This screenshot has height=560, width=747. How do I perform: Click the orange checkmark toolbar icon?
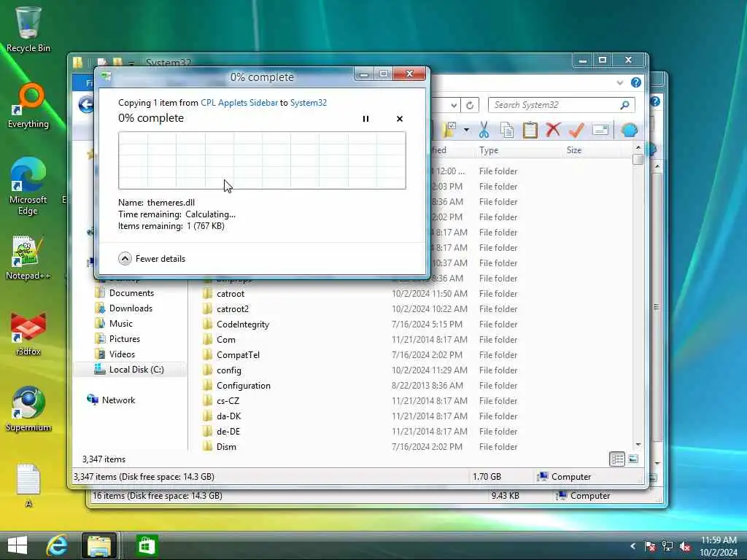576,130
